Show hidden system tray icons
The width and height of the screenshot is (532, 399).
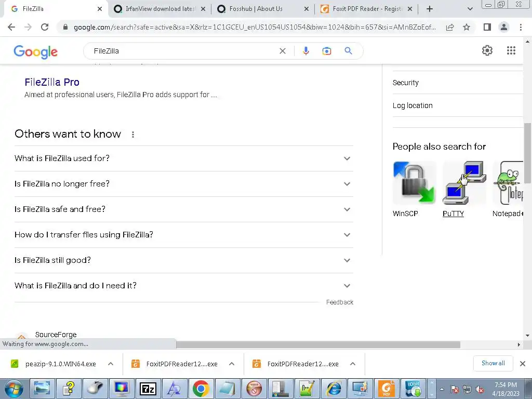click(442, 389)
